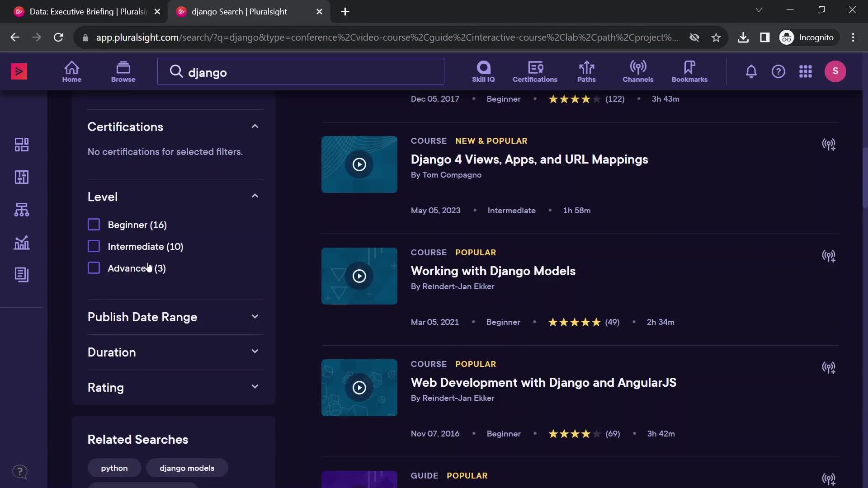This screenshot has height=488, width=868.
Task: Toggle the Advanced level filter on
Action: coord(94,268)
